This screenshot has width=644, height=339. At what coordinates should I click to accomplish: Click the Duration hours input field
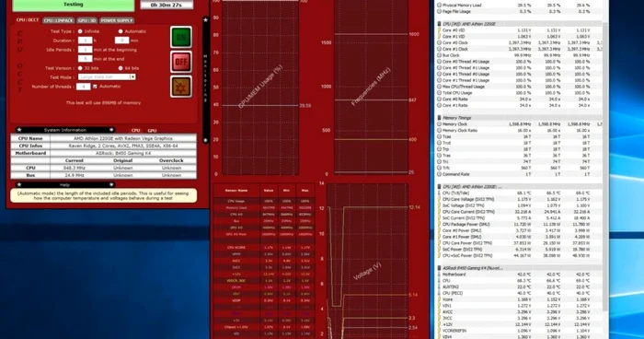85,41
